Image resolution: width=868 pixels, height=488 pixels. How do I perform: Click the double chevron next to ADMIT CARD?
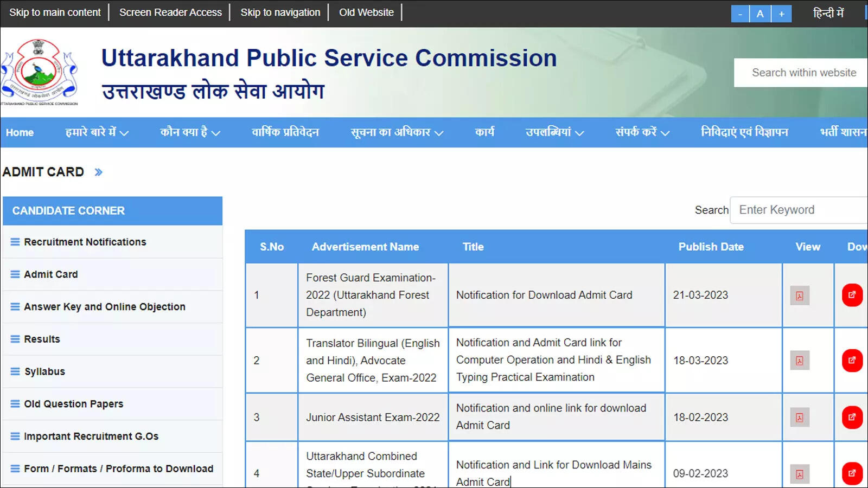(98, 172)
